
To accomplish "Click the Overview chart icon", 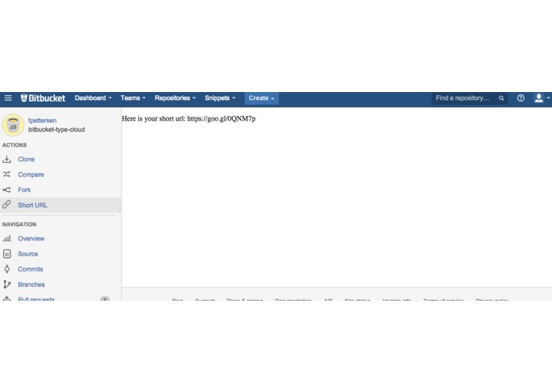I will click(x=6, y=238).
